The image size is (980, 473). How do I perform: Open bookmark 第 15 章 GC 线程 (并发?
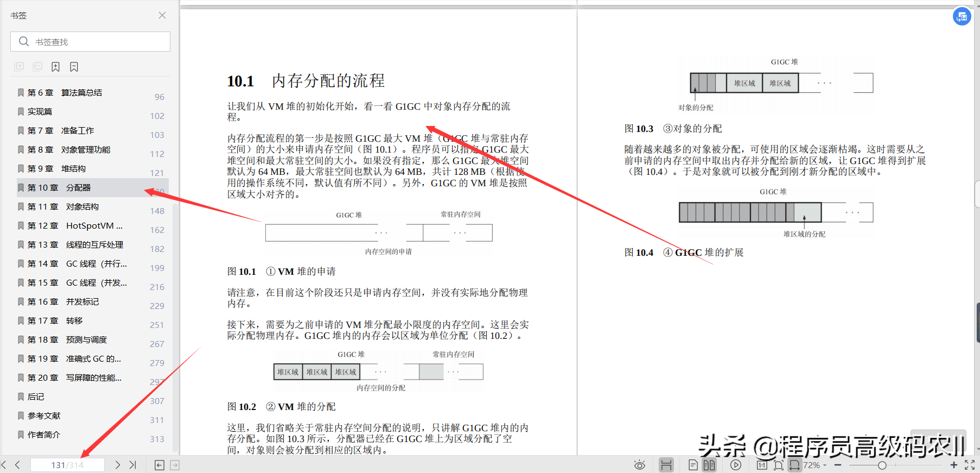(78, 283)
